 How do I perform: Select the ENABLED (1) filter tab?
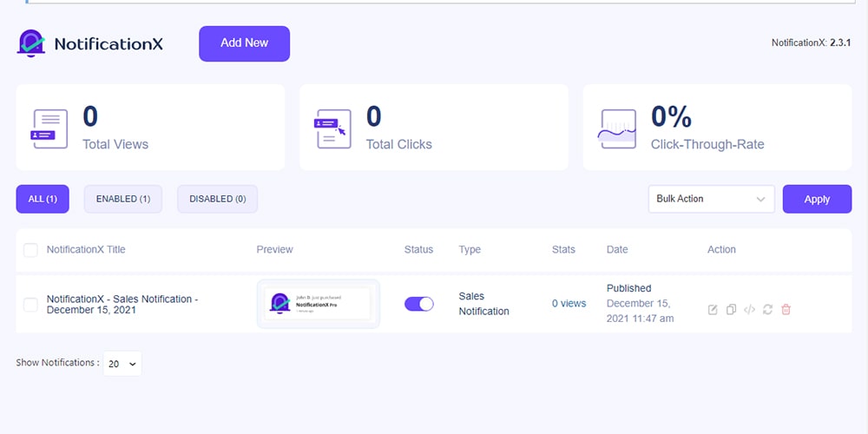coord(123,199)
